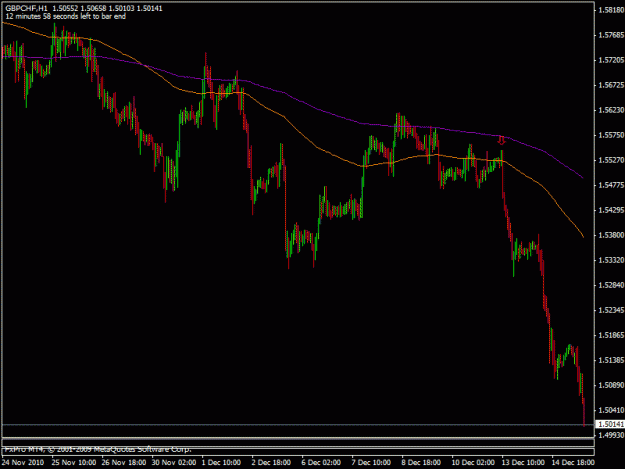Viewport: 625px width, 469px height.
Task: Click price label 1.57685 on the axis
Action: [611, 35]
